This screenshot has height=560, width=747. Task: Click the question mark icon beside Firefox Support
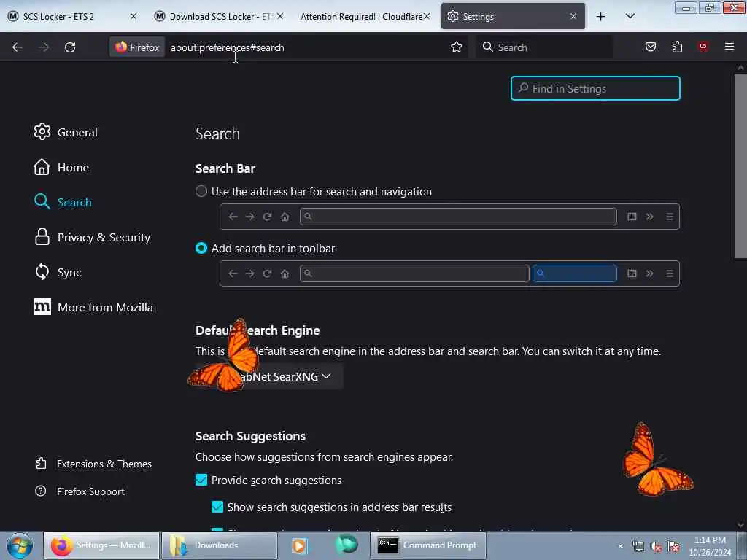coord(41,491)
